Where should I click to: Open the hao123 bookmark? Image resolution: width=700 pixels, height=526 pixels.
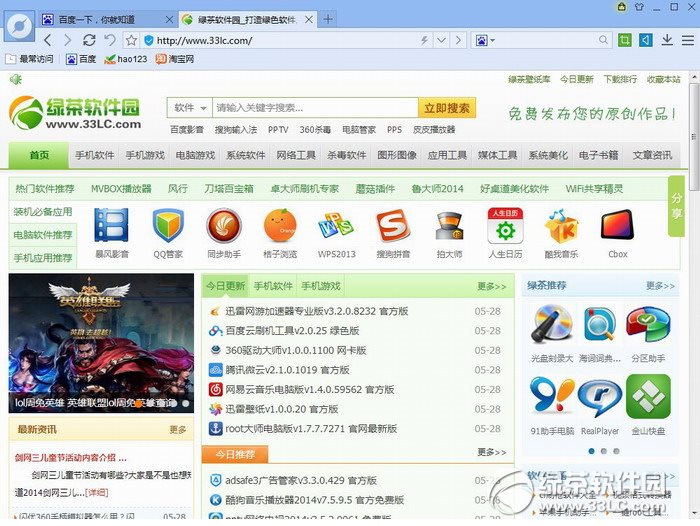click(125, 59)
